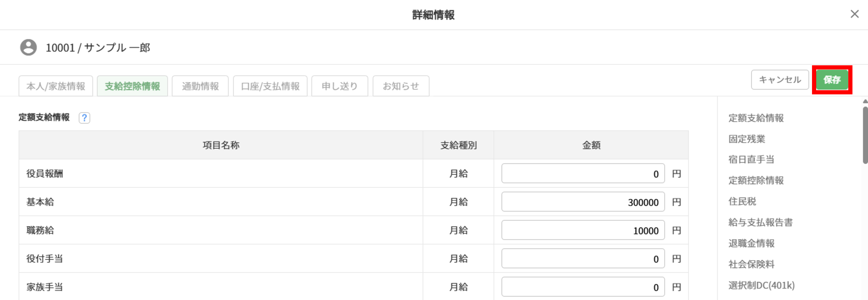This screenshot has width=868, height=300.
Task: Jump to 社会保険料 section
Action: coord(751,264)
